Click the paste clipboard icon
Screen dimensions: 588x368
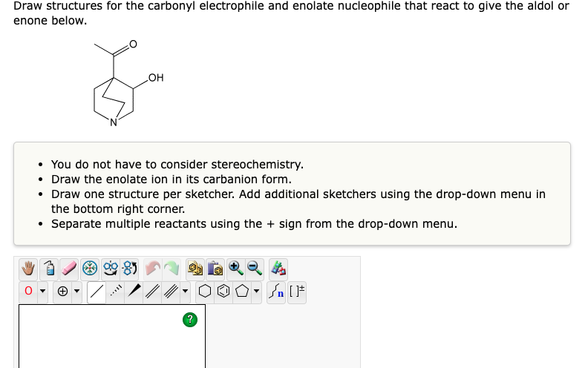click(215, 269)
